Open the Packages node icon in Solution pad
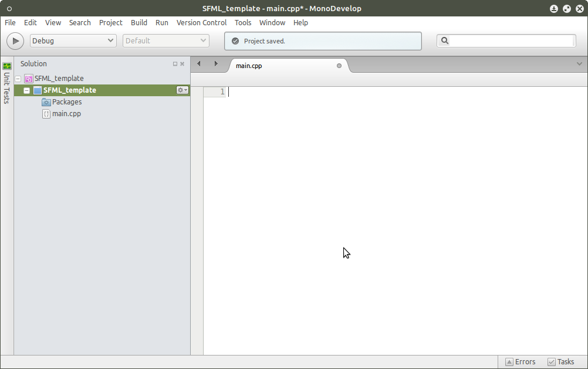Screen dimensions: 588x369 pos(46,101)
